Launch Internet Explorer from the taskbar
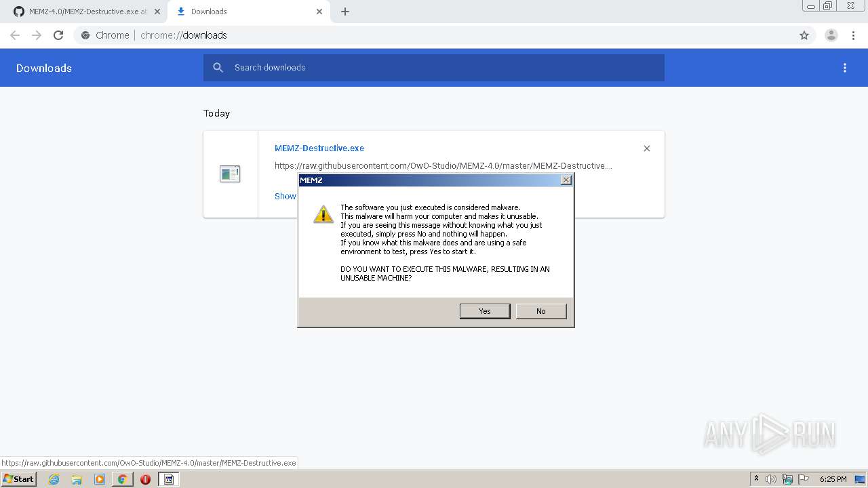Viewport: 868px width, 488px height. tap(54, 479)
